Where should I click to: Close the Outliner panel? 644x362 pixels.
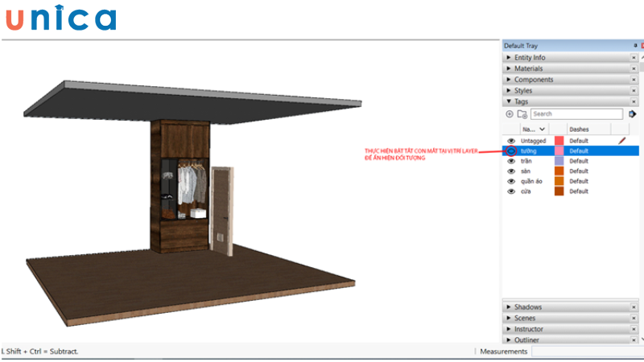coord(634,339)
